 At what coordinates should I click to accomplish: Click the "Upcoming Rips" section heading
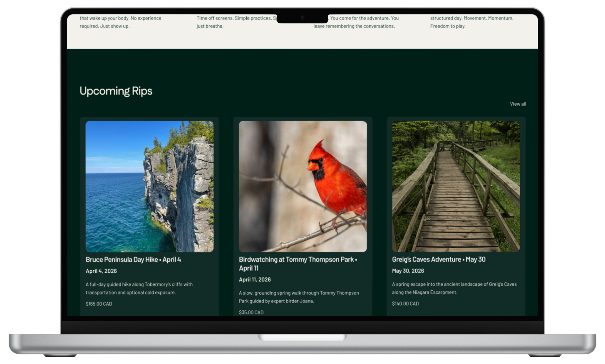[x=116, y=91]
